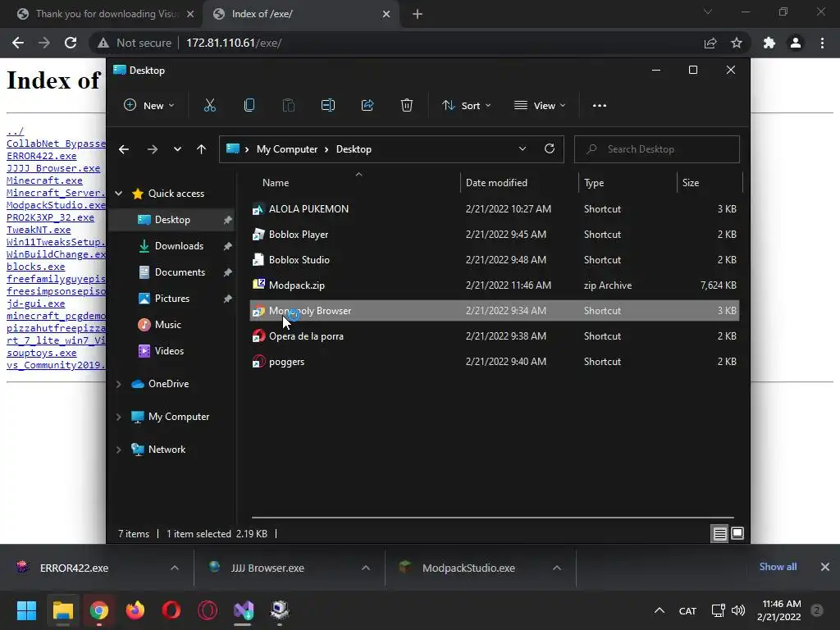840x630 pixels.
Task: Click the red Opera taskbar icon
Action: (171, 610)
